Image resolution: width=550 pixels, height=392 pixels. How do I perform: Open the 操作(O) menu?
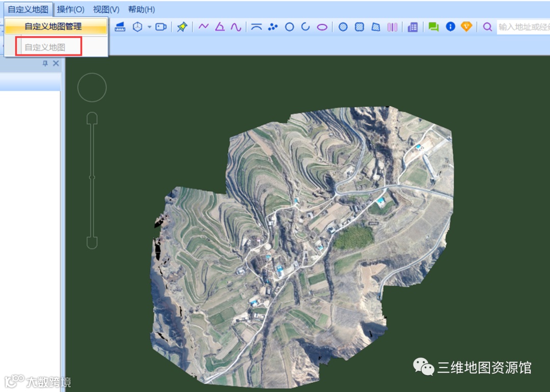[x=70, y=10]
